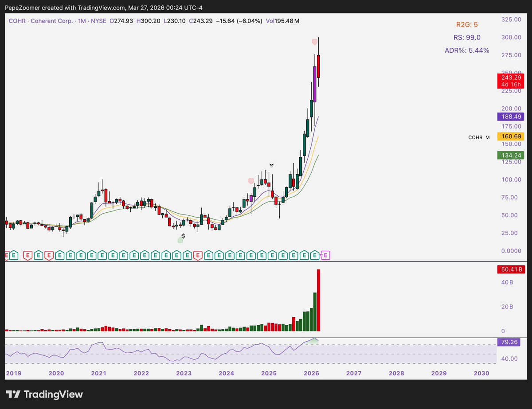532x409 pixels.
Task: Click the tall purple candle before the latest
Action: [315, 84]
